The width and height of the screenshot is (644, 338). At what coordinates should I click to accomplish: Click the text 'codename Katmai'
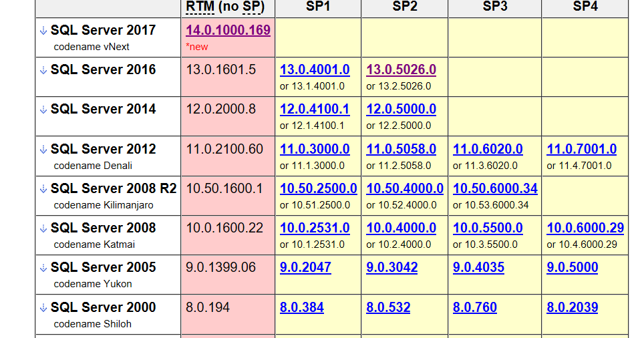point(94,244)
